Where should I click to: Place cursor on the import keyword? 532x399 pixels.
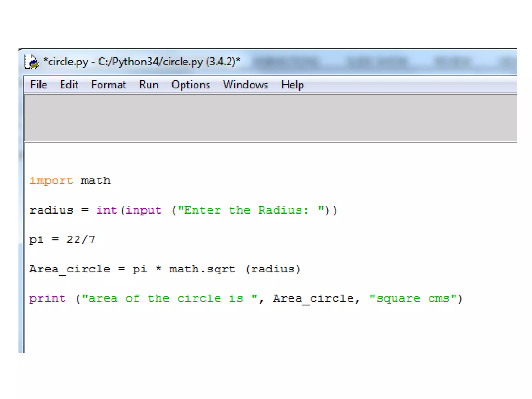point(51,181)
